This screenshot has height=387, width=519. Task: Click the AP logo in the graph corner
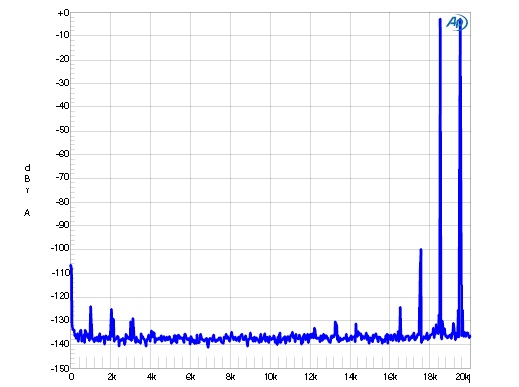(457, 23)
